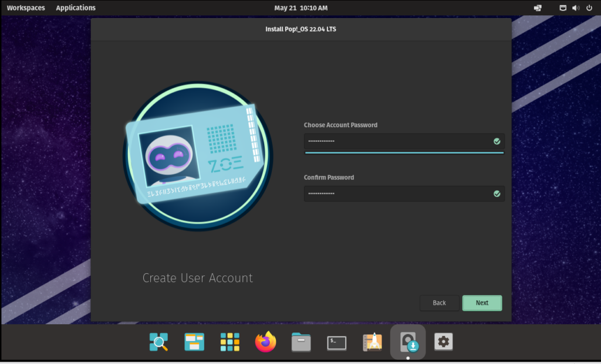Open the Pop!_OS launcher search dock icon
This screenshot has width=601, height=364.
(x=158, y=342)
